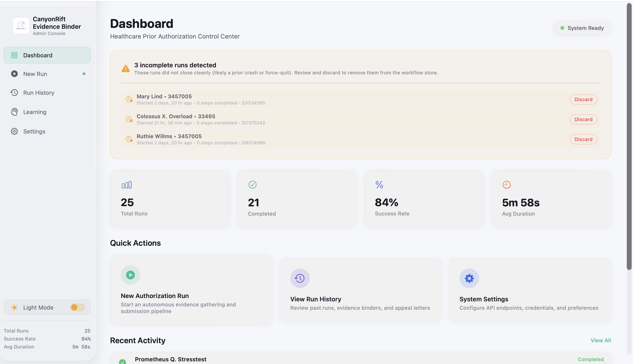Click the clock icon beside Ruthie Willms
Image resolution: width=633 pixels, height=364 pixels.
point(129,139)
